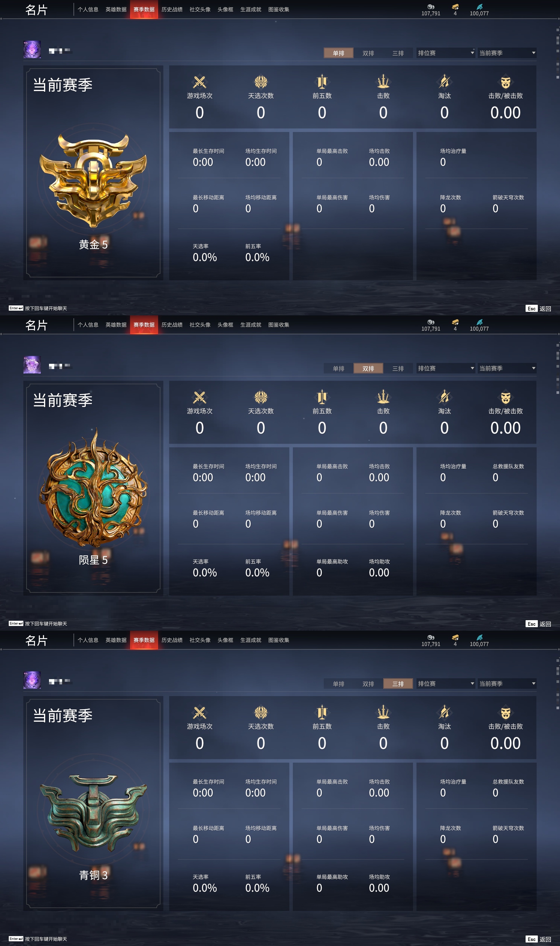Open the 排位赛 dropdown on 黄金 5 screen
Image resolution: width=560 pixels, height=946 pixels.
(446, 53)
